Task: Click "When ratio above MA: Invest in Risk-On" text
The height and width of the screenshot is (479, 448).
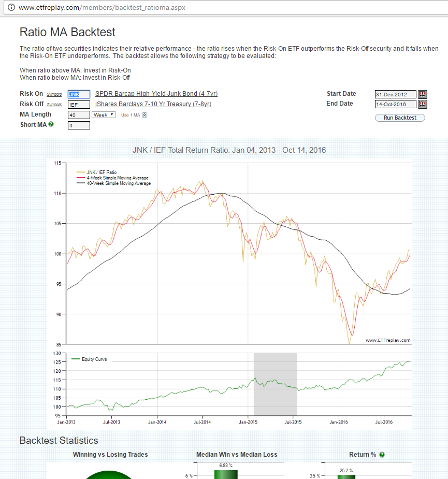Action: 75,70
